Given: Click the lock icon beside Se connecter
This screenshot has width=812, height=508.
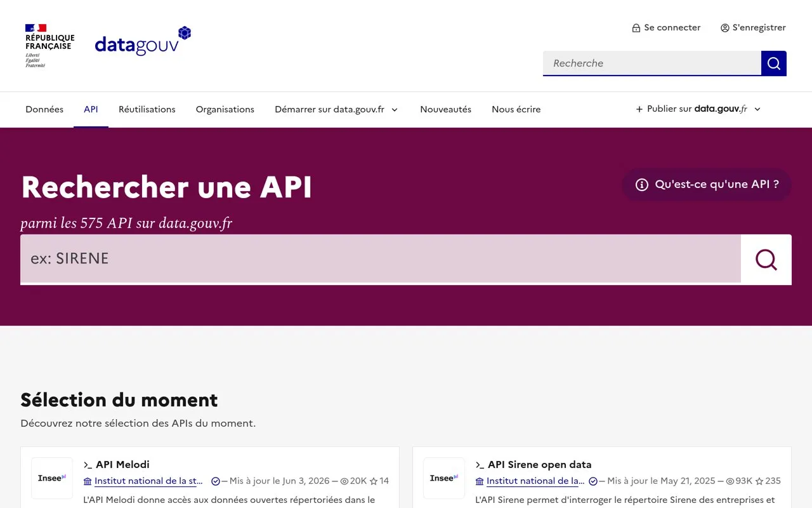Looking at the screenshot, I should (636, 28).
